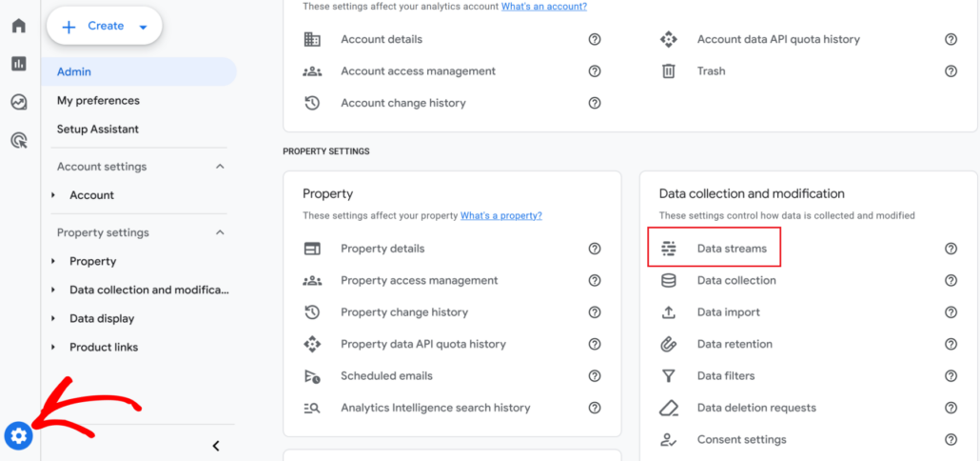Show help for Analytics Intelligence search history
Image resolution: width=980 pixels, height=461 pixels.
(595, 408)
